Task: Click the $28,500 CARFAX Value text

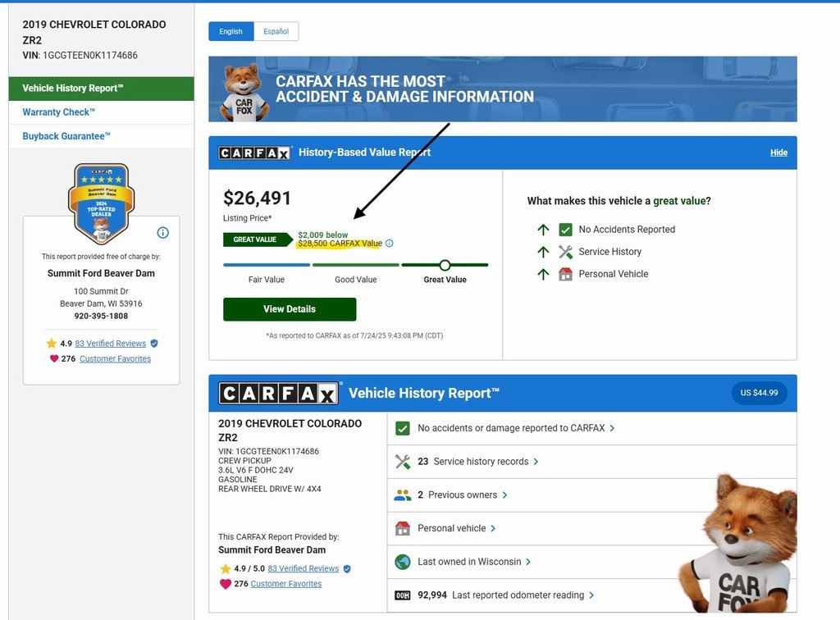Action: (340, 244)
